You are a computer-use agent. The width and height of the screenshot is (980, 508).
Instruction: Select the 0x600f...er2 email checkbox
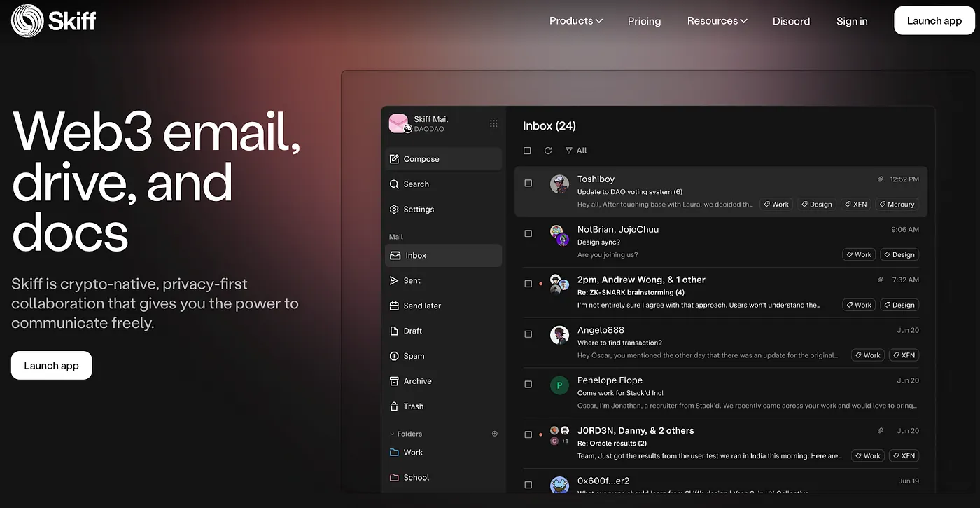pyautogui.click(x=528, y=485)
